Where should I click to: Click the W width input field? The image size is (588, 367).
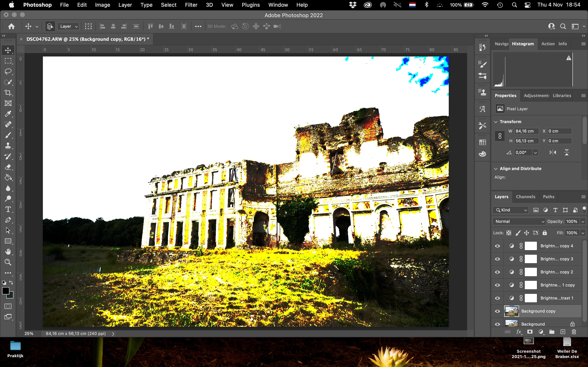click(526, 131)
